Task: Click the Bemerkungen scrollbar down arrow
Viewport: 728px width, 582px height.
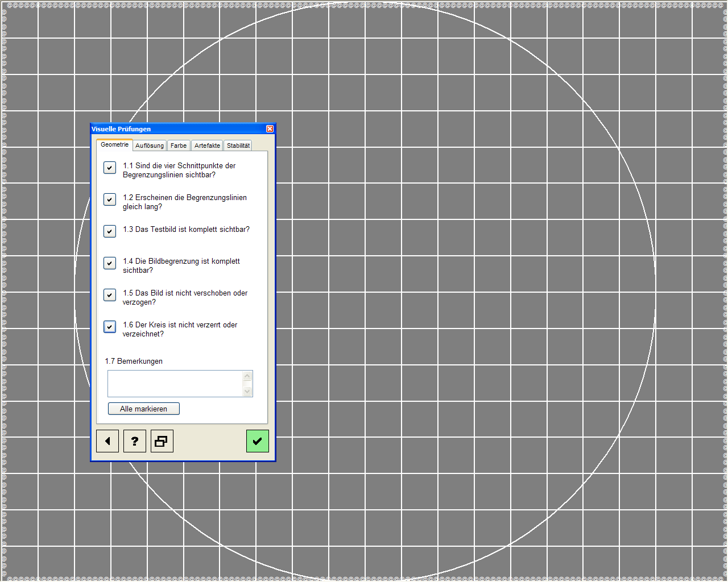Action: click(x=247, y=391)
